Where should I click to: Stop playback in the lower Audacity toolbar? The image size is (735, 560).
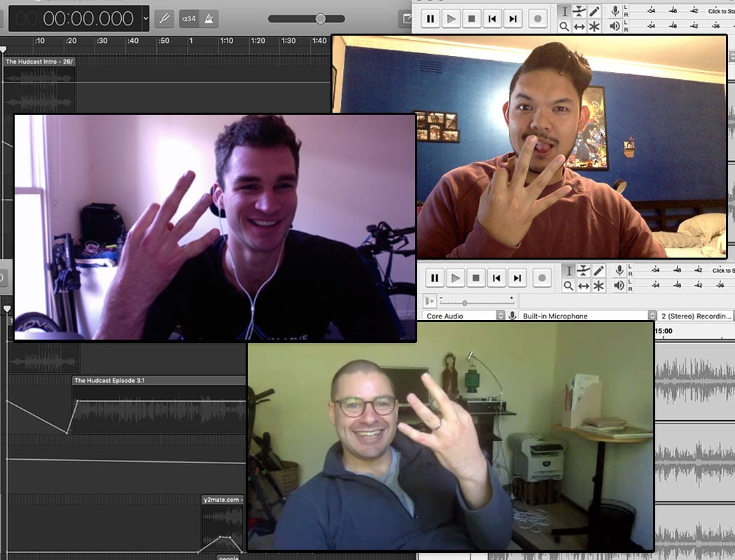pyautogui.click(x=476, y=278)
